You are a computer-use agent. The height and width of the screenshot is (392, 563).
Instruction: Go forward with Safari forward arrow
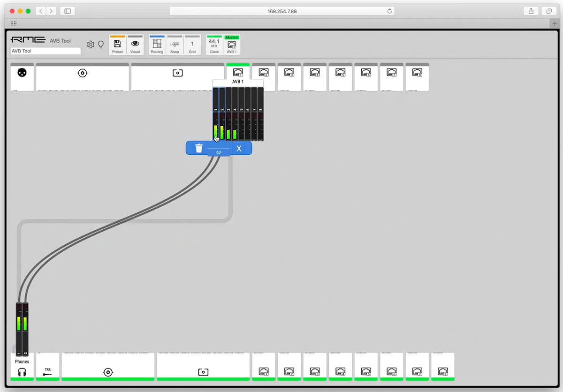(51, 11)
